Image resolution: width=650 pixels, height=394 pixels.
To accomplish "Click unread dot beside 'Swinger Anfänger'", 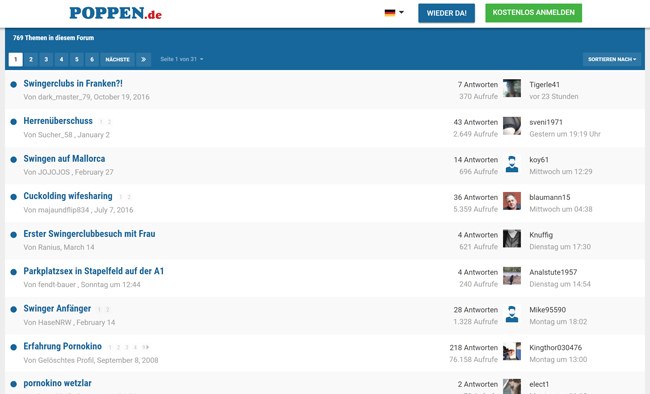I will (x=14, y=309).
